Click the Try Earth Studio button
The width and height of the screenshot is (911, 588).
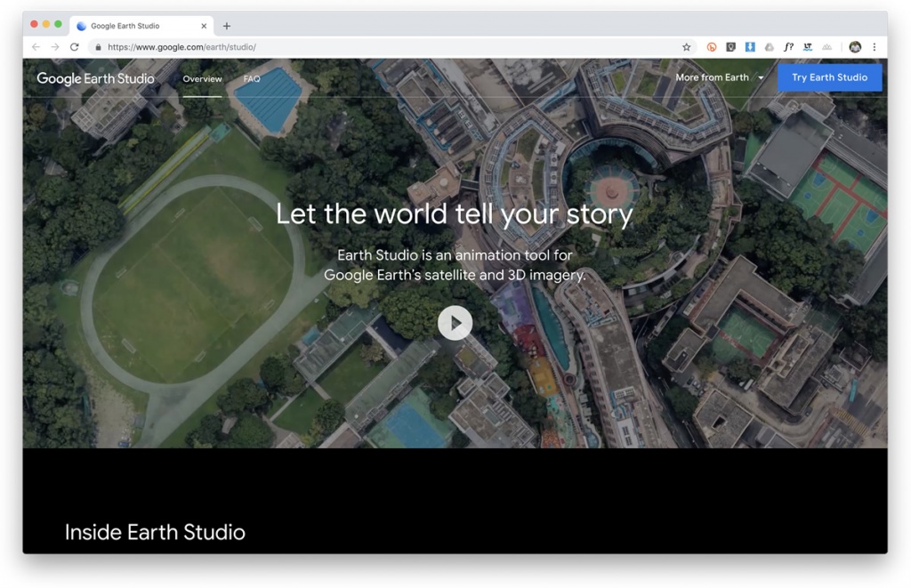click(829, 77)
